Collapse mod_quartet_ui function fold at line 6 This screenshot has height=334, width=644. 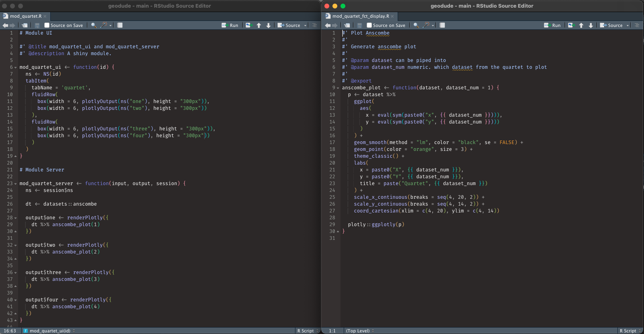[x=16, y=68]
